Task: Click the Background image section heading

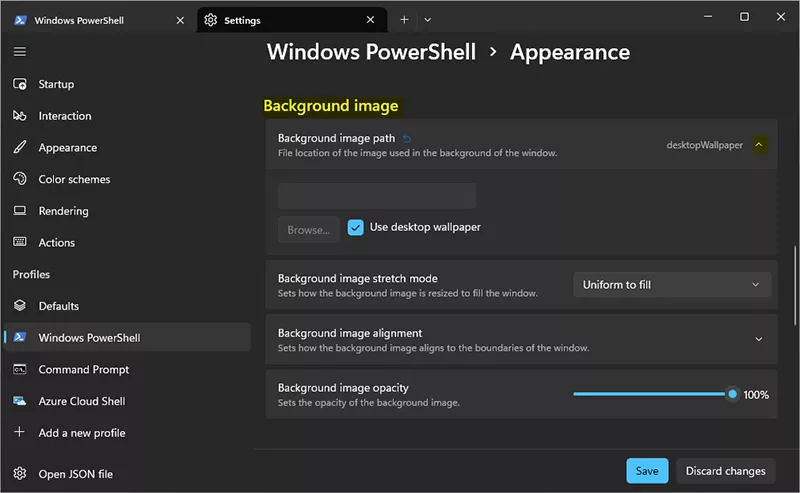Action: (331, 106)
